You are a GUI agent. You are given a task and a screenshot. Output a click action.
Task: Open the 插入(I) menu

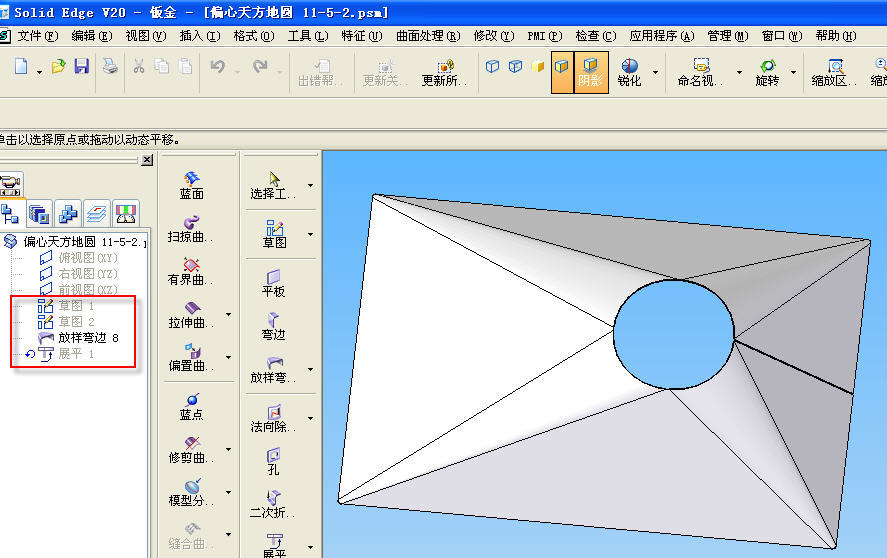click(200, 36)
